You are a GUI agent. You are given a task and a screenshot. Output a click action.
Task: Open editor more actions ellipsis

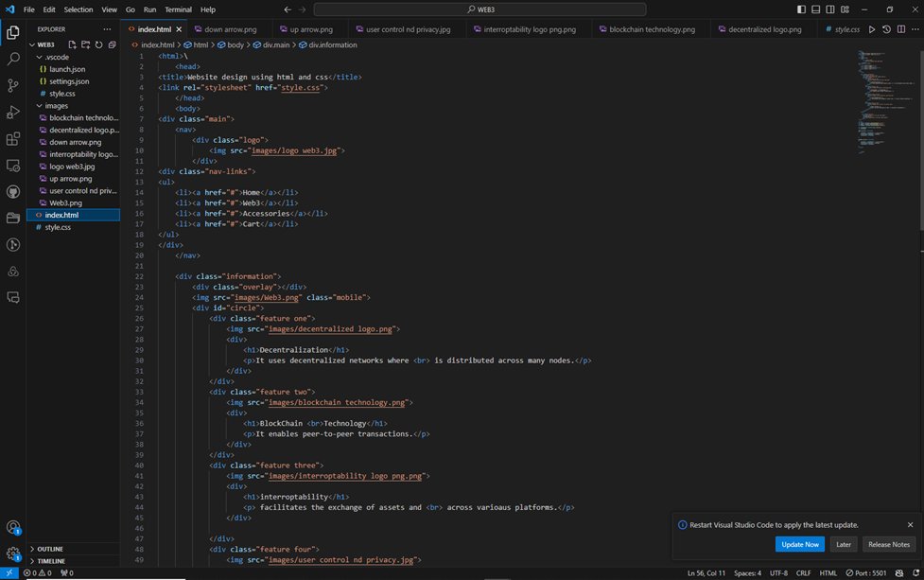tap(915, 29)
